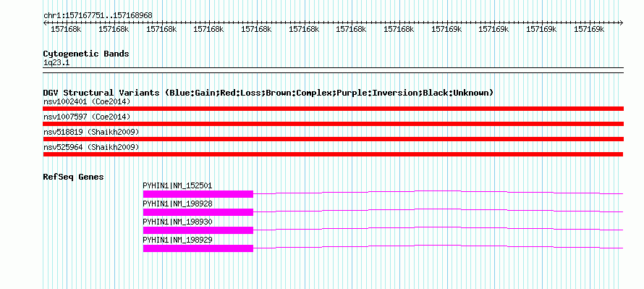Click the first 157168k ruler tick label

coord(66,29)
